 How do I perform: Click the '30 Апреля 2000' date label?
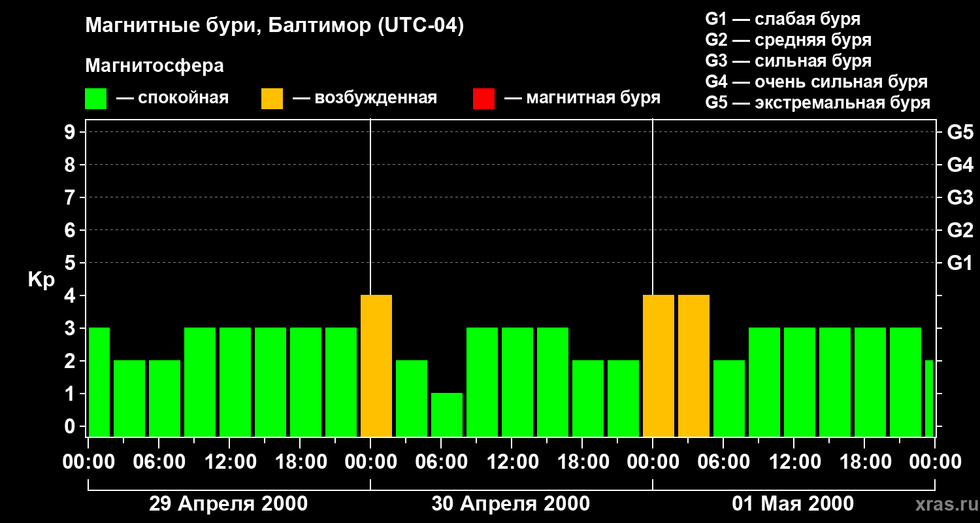(511, 504)
